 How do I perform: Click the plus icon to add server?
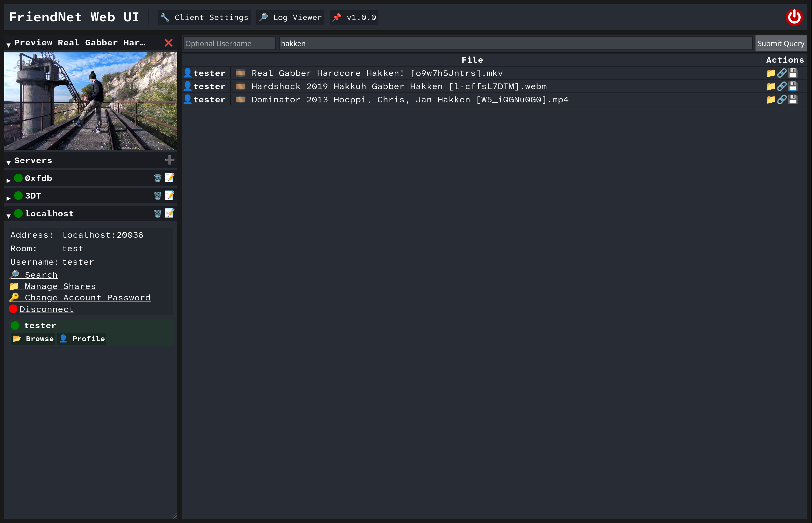pos(169,160)
